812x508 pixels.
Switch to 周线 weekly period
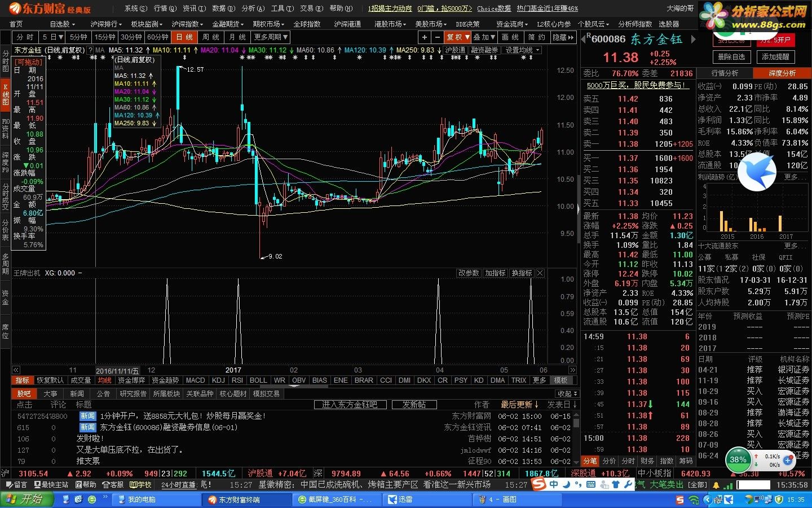(x=211, y=37)
